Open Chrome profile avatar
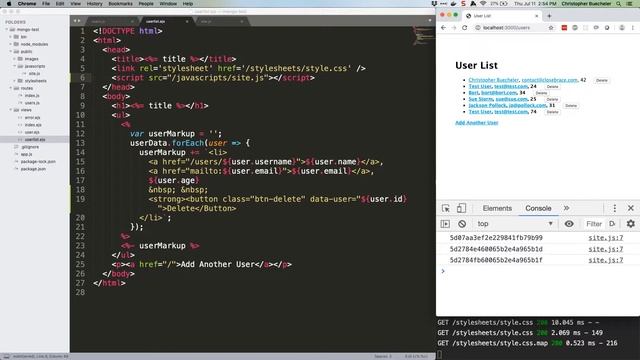The width and height of the screenshot is (640, 360). pyautogui.click(x=622, y=28)
